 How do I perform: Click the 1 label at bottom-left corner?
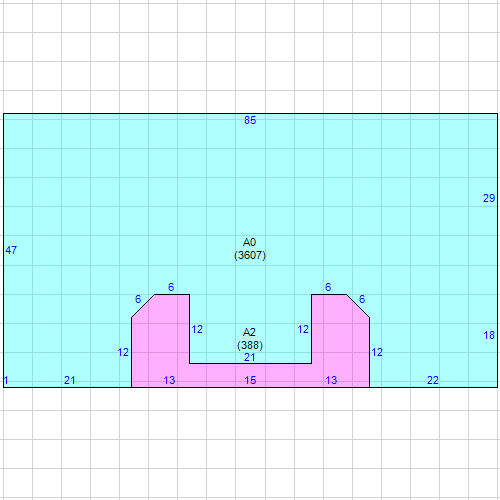pyautogui.click(x=6, y=380)
